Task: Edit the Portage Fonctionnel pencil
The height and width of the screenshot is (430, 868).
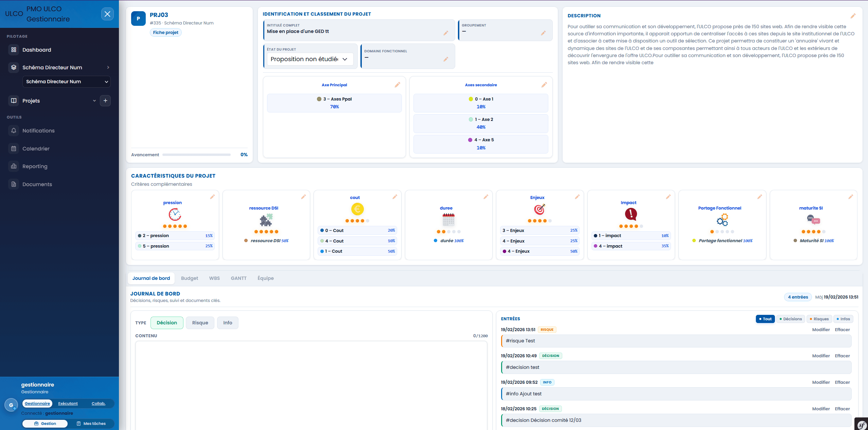Action: point(760,197)
